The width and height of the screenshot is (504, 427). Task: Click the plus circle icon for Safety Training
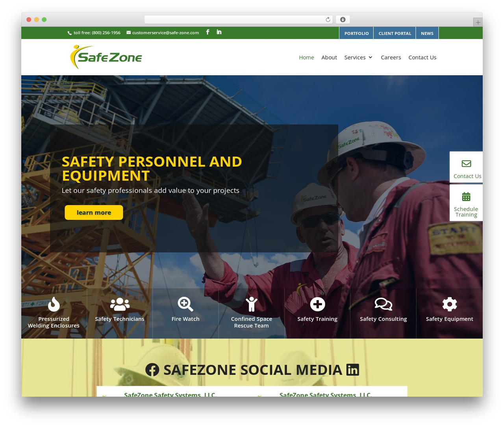point(317,304)
